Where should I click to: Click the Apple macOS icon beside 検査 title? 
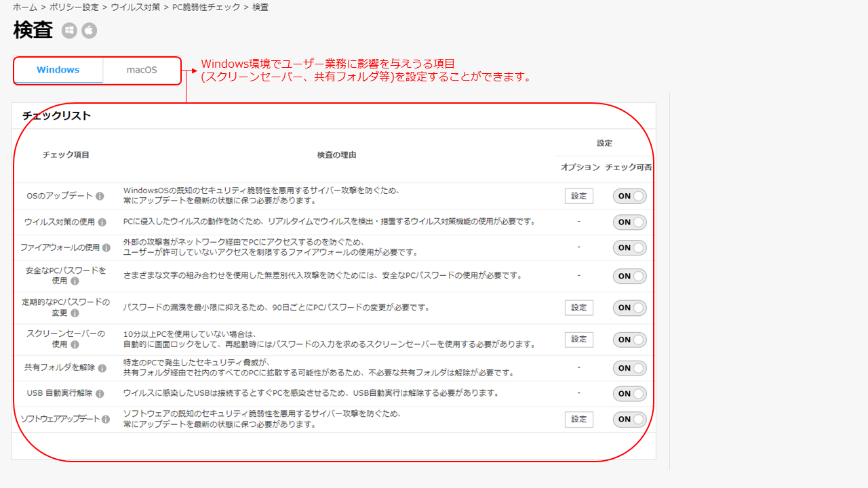pyautogui.click(x=90, y=30)
